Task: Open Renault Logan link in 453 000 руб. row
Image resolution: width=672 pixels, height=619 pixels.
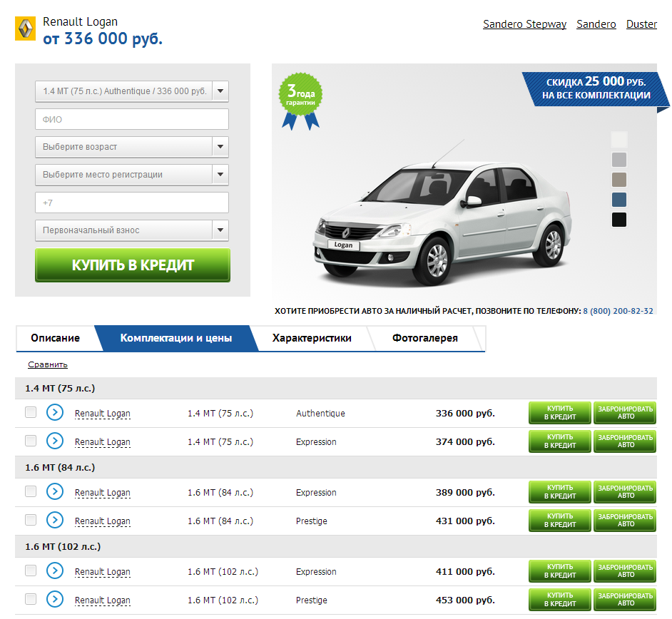Action: [103, 600]
